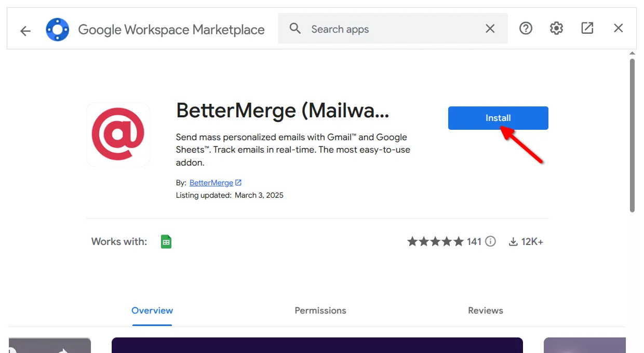Screen dimensions: 644x353
Task: Click the Google Workspace Marketplace logo
Action: [x=57, y=30]
